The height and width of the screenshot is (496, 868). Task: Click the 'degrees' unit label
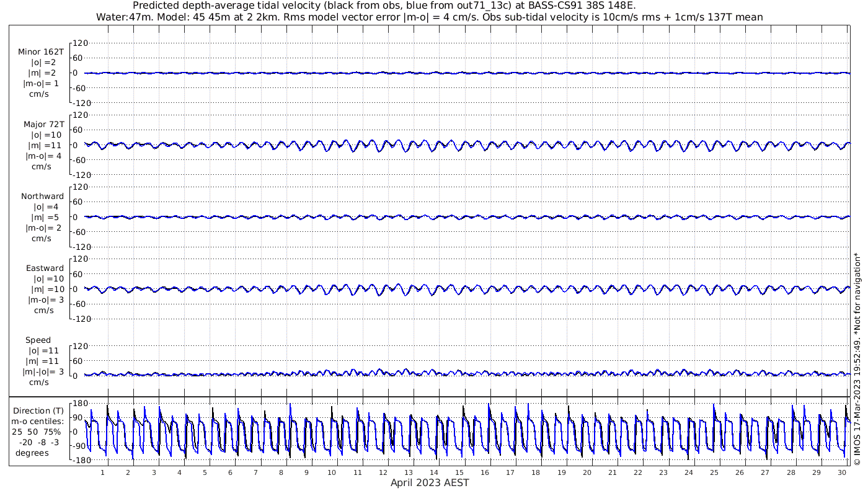[32, 453]
